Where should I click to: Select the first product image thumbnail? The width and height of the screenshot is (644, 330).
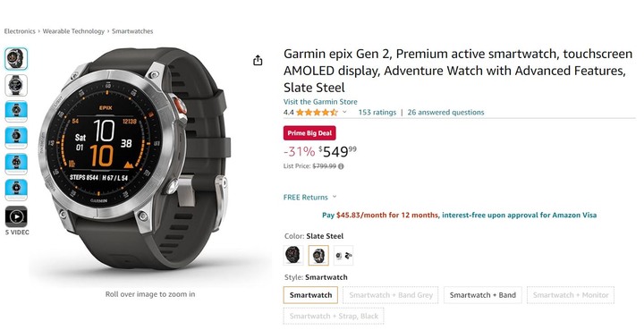16,59
